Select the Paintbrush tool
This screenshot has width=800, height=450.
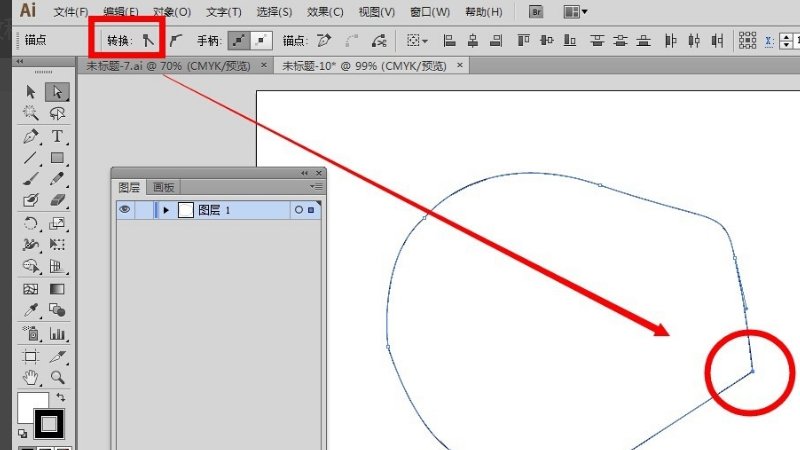(x=31, y=179)
